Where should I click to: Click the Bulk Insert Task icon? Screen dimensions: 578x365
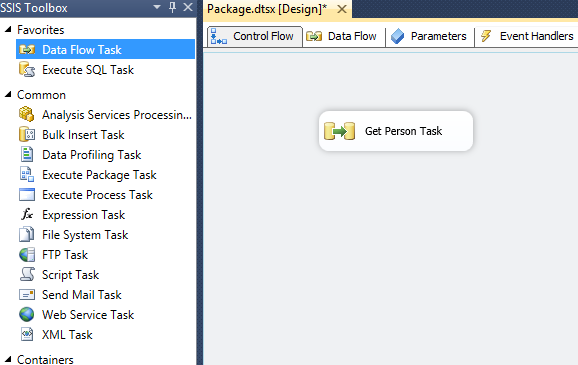27,134
